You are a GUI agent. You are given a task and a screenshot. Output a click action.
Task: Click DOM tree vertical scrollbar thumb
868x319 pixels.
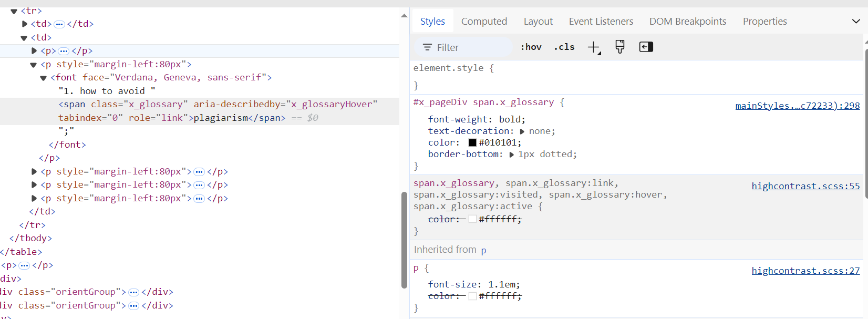(404, 240)
